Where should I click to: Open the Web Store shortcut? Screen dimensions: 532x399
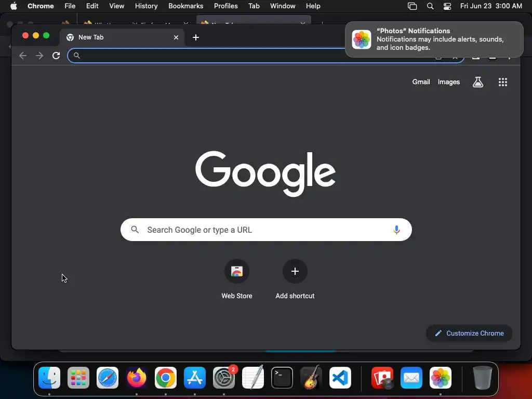pos(237,279)
